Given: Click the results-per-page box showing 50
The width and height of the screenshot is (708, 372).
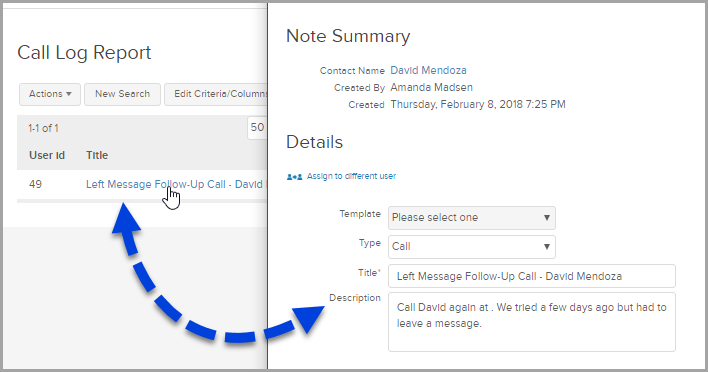Looking at the screenshot, I should pos(257,128).
